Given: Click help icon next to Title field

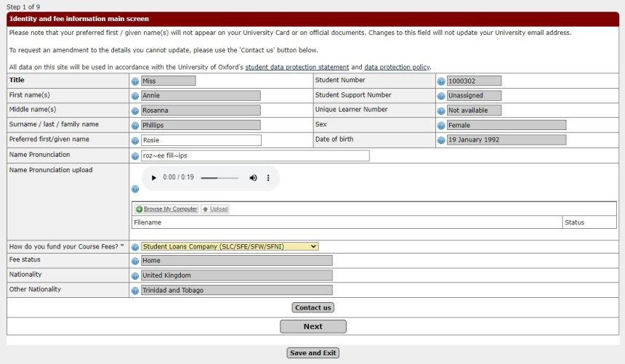Looking at the screenshot, I should (135, 81).
